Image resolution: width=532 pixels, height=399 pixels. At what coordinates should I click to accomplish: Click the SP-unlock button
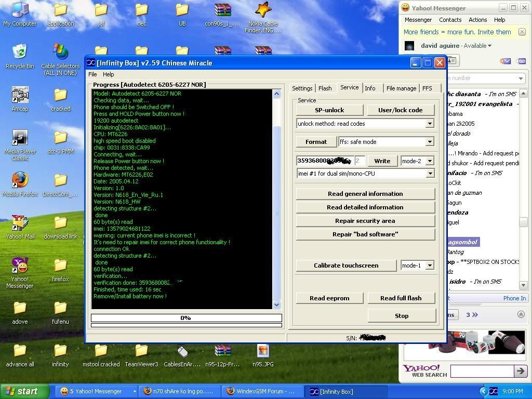coord(329,110)
